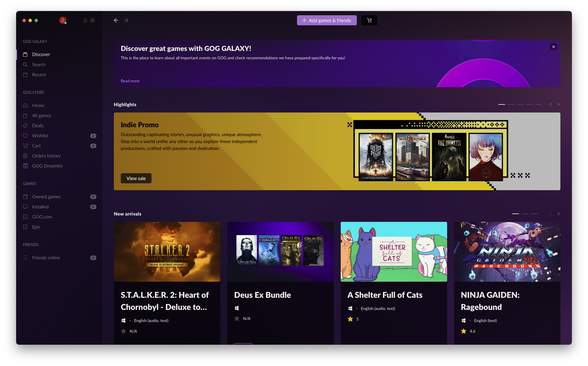Click the Friends online list icon
The width and height of the screenshot is (588, 366).
[25, 258]
